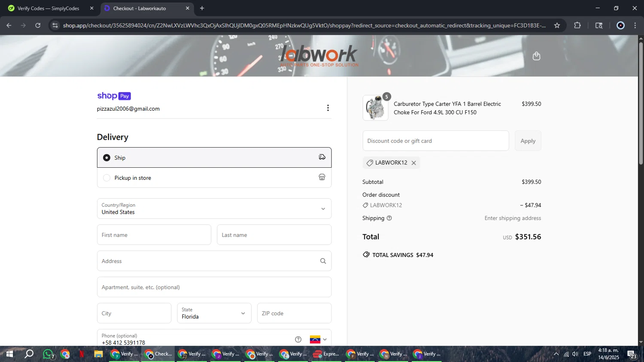Open Chrome three-dot menu
The image size is (644, 362).
point(635,25)
